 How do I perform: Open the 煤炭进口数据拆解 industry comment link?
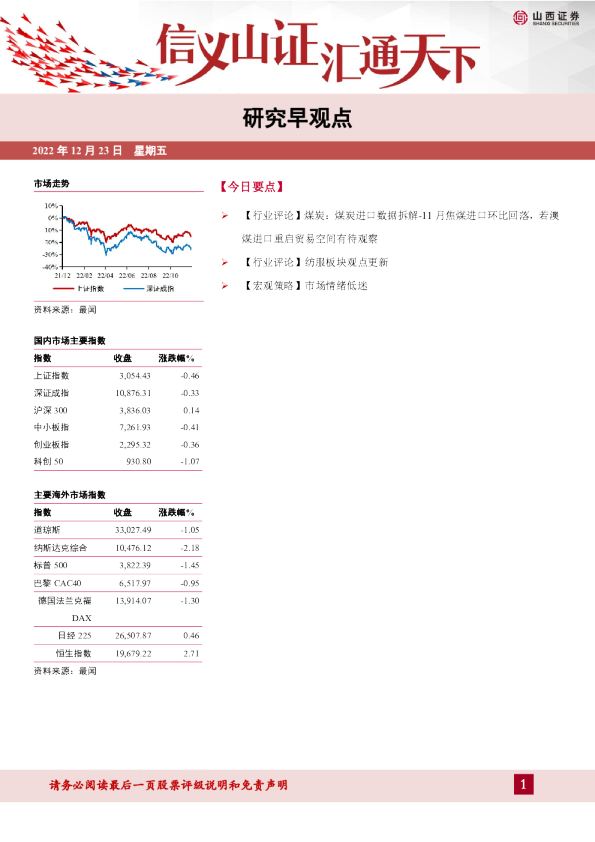[401, 227]
